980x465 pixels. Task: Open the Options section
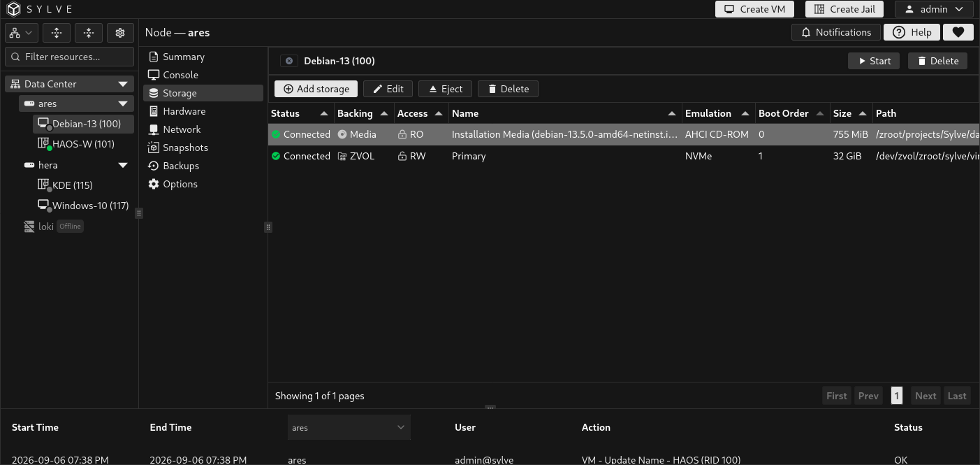pos(203,184)
